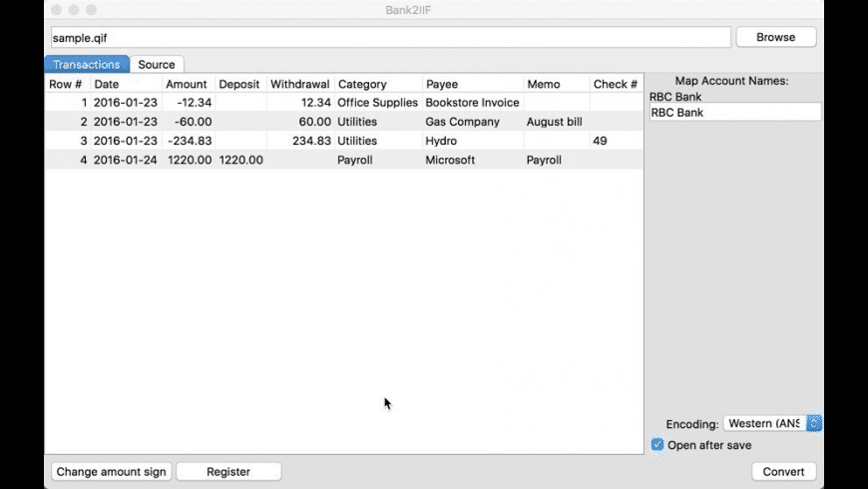Image resolution: width=868 pixels, height=489 pixels.
Task: Click the Category column header
Action: coord(378,84)
